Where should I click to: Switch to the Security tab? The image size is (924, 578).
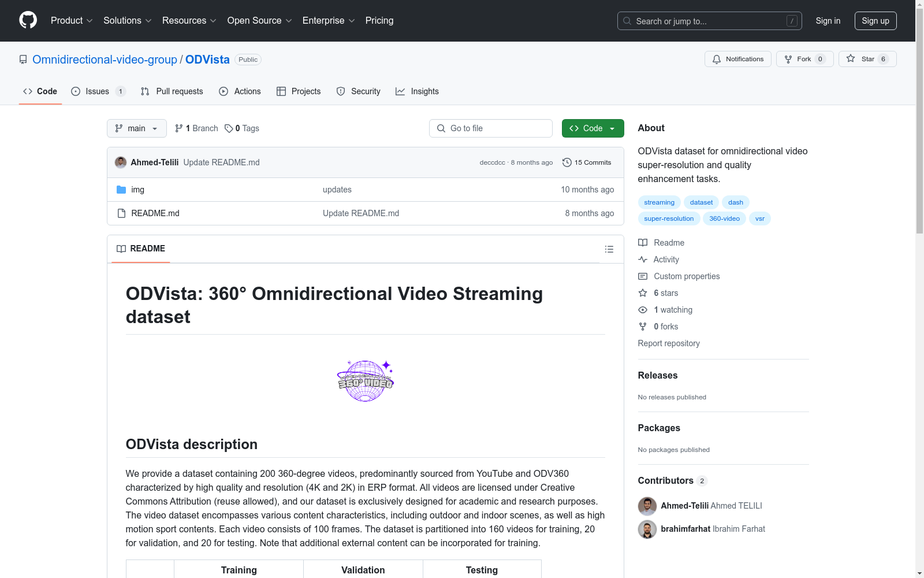(x=358, y=91)
